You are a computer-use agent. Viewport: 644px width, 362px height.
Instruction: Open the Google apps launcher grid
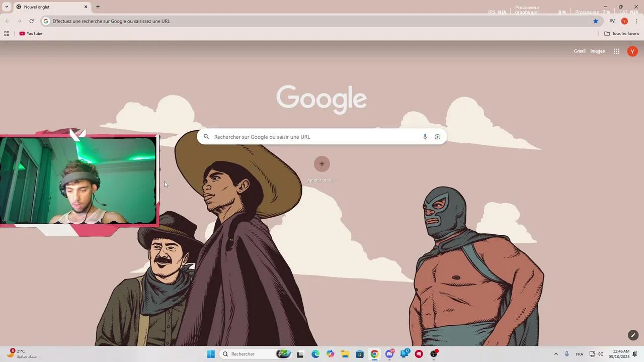(x=616, y=51)
